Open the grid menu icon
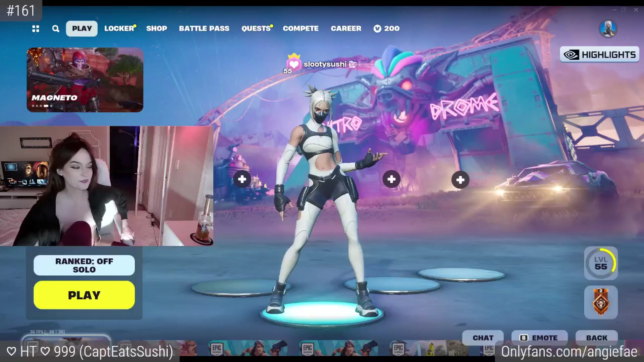The image size is (644, 362). click(x=36, y=28)
